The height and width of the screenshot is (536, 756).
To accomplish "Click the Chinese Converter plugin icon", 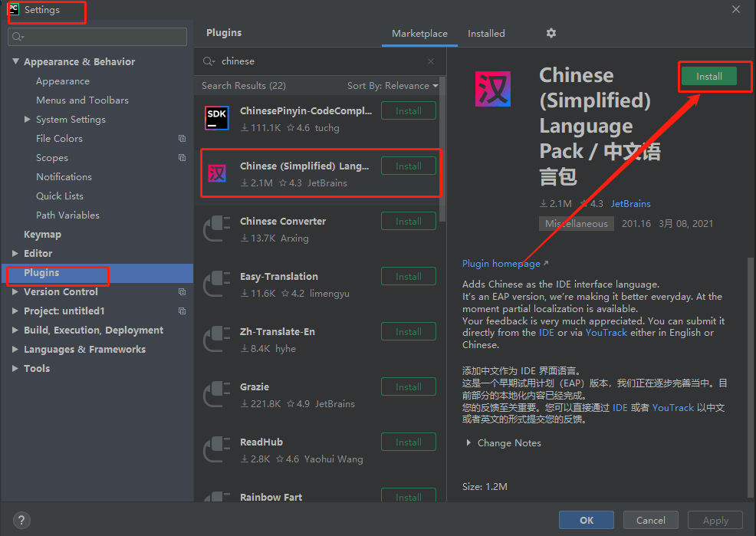I will pyautogui.click(x=216, y=229).
